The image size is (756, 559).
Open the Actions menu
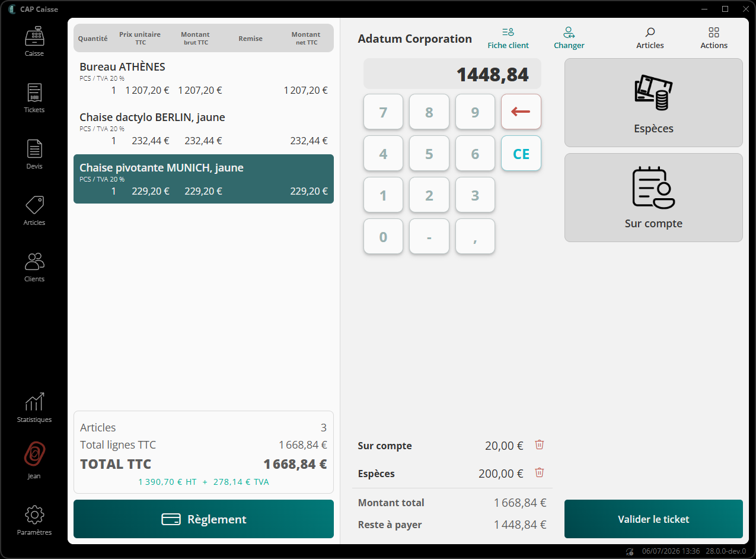point(714,38)
